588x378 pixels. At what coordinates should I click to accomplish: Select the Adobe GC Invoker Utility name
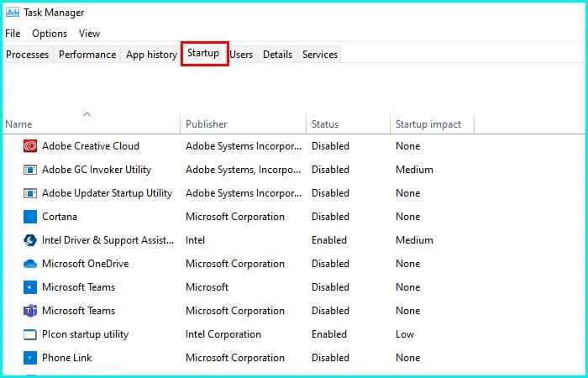97,170
